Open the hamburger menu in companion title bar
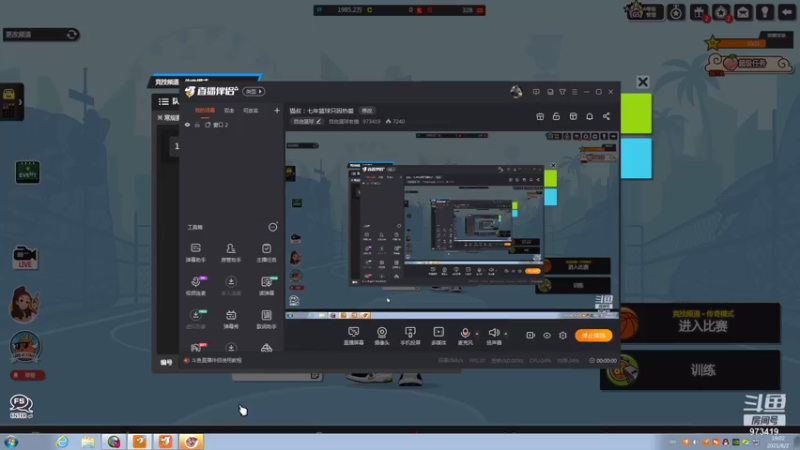 574,92
